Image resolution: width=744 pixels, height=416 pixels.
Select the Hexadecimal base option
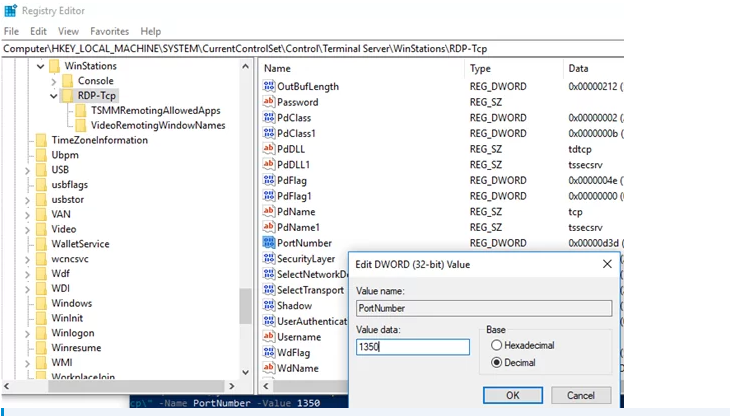496,345
